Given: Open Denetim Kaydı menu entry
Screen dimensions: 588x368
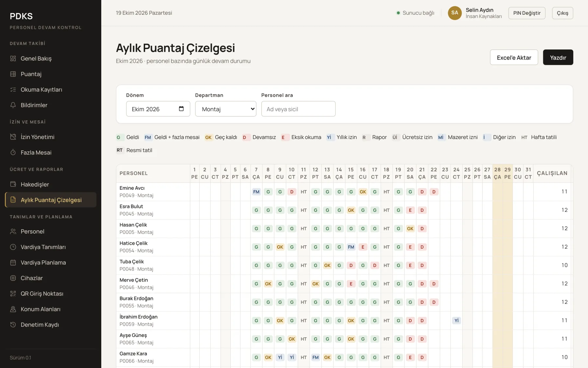Looking at the screenshot, I should click(x=51, y=324).
